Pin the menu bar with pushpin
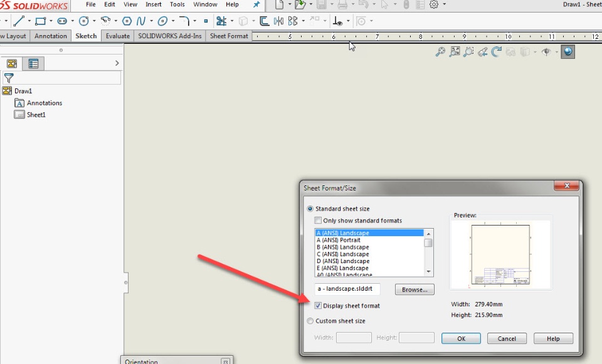The image size is (602, 364). pyautogui.click(x=256, y=4)
